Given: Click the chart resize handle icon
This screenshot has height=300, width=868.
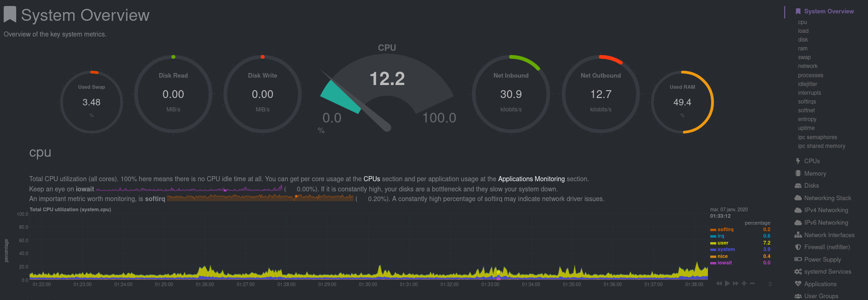Looking at the screenshot, I should coord(770,284).
